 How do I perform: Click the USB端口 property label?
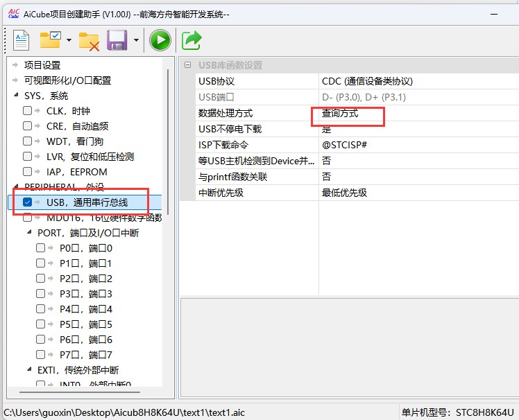pos(216,97)
